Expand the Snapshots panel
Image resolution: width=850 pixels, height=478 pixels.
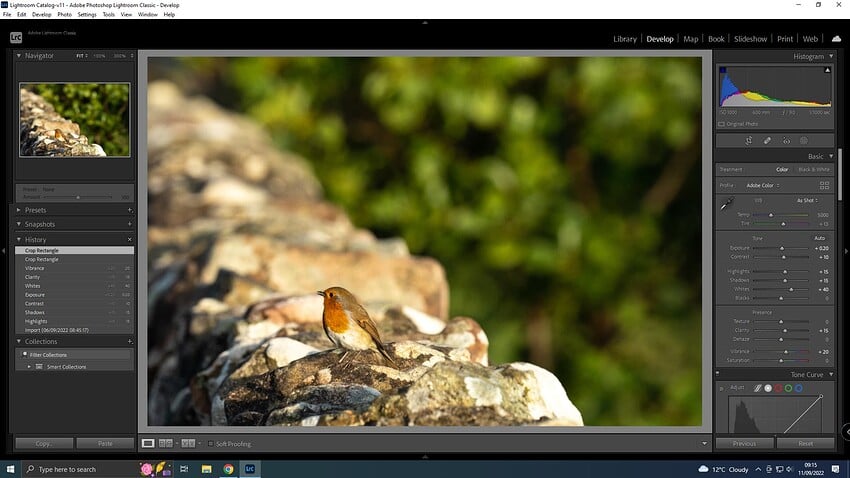tap(40, 224)
